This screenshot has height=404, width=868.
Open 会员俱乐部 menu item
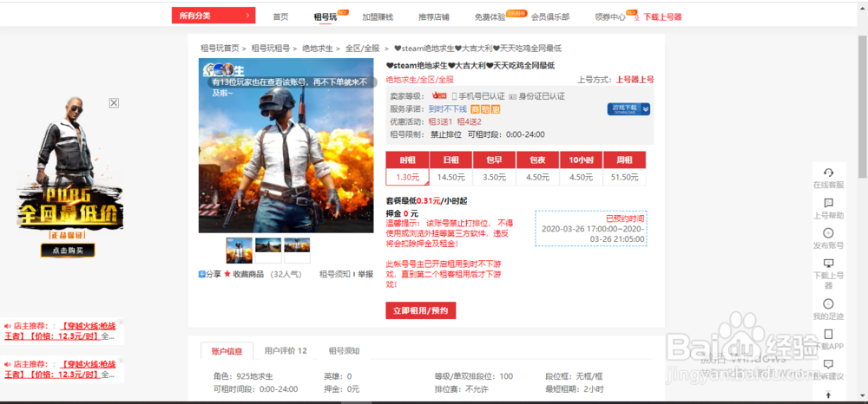click(x=550, y=17)
